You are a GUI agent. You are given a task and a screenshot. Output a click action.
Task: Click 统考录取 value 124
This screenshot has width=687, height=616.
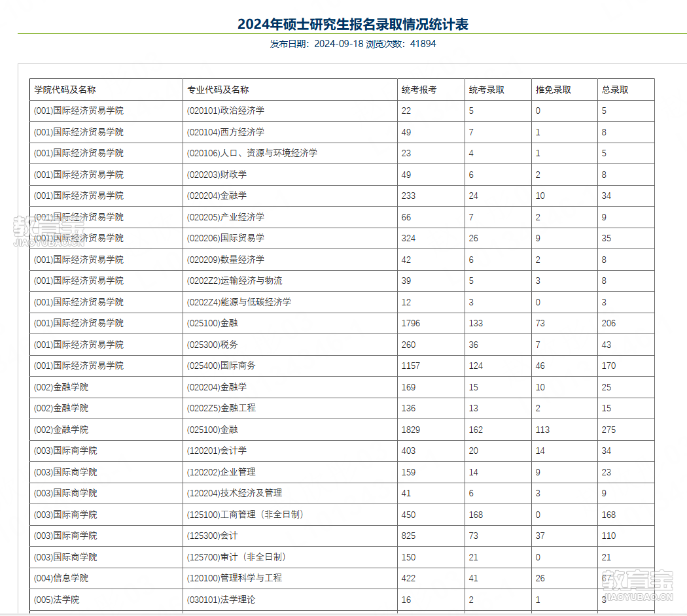click(476, 366)
